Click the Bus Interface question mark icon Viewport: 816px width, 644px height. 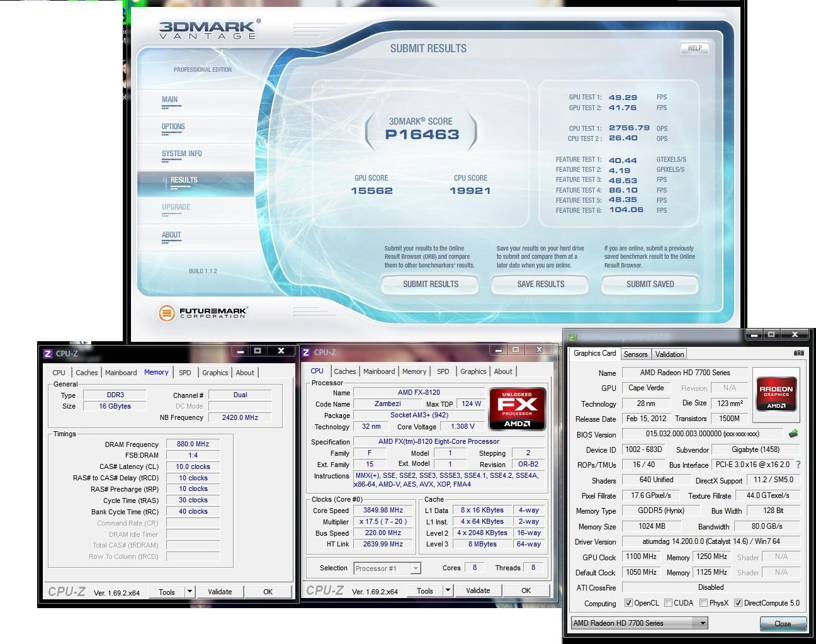click(798, 465)
